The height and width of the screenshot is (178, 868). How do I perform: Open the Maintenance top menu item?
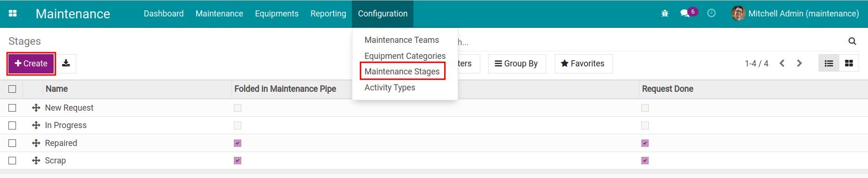tap(219, 14)
